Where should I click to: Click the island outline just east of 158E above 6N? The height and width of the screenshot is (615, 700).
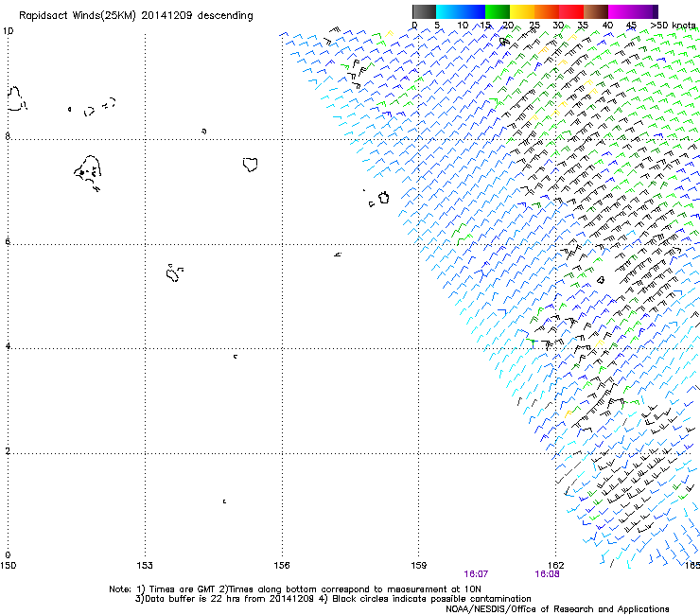click(x=383, y=198)
